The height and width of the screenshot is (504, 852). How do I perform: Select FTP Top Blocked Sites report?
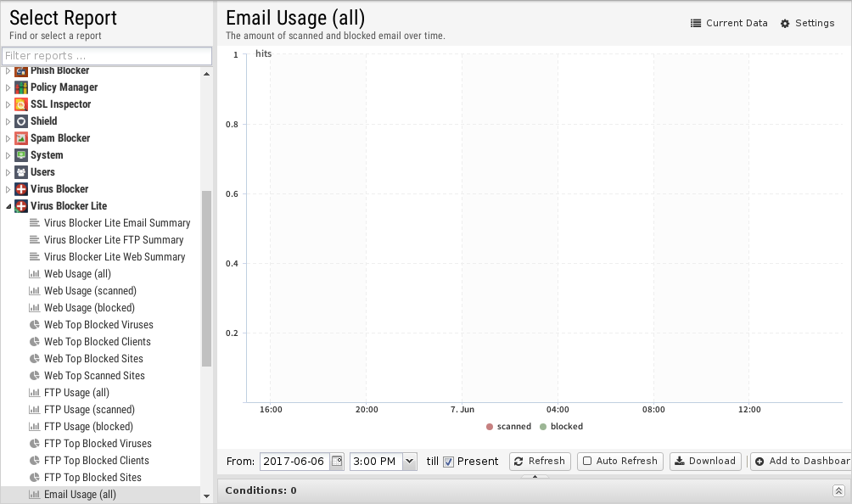tap(92, 478)
